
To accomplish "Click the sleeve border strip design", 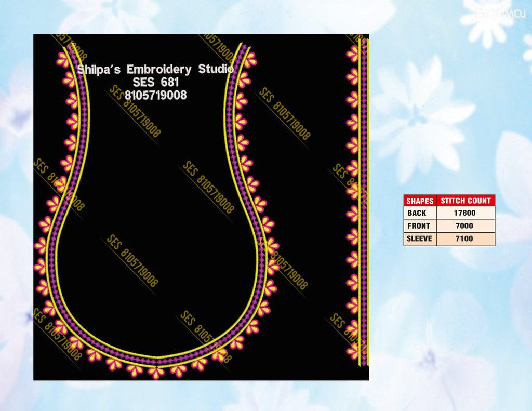I will [357, 202].
